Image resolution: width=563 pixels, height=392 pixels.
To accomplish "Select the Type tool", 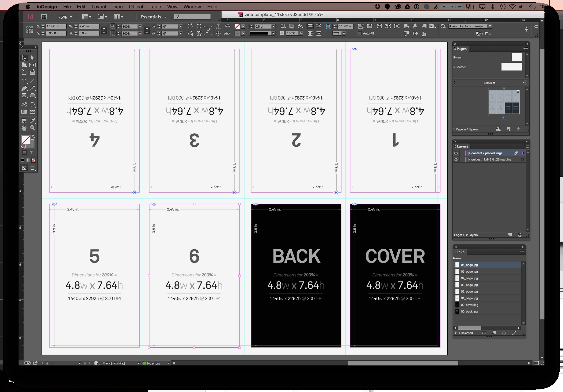I will pyautogui.click(x=24, y=81).
